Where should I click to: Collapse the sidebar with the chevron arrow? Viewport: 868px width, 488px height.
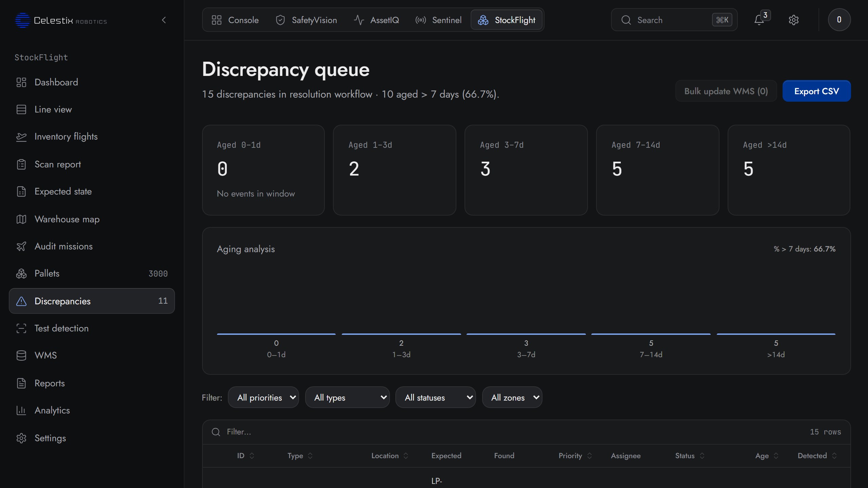click(164, 20)
